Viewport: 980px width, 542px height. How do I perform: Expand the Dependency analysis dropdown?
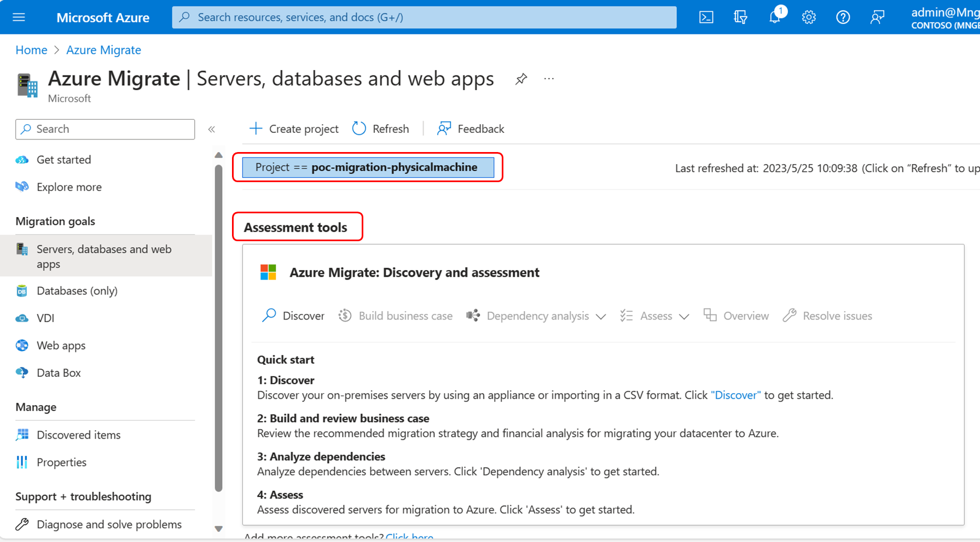(x=601, y=316)
